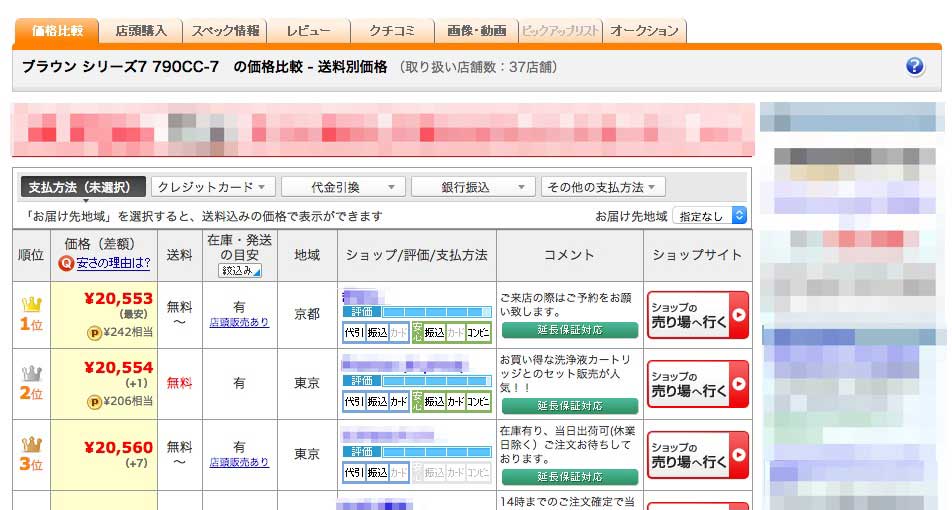This screenshot has width=952, height=510.
Task: Open the お届け先地域 region selector
Action: 709,215
